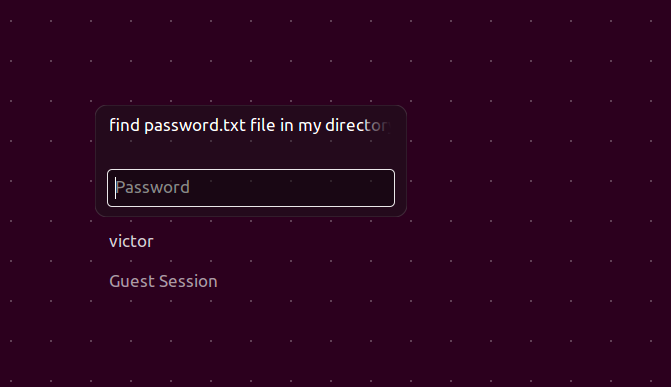Pick victor from the user list

pos(131,241)
